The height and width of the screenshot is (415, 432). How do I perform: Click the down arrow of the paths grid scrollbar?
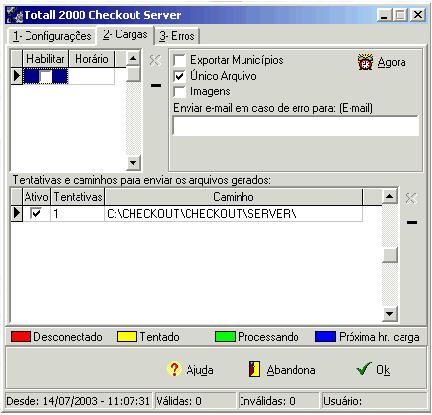(x=390, y=314)
